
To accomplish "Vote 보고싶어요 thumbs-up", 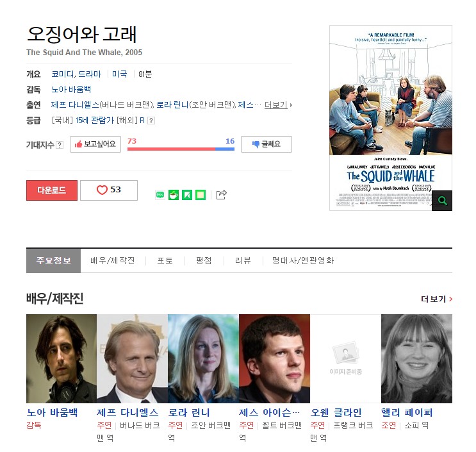I will [x=95, y=144].
